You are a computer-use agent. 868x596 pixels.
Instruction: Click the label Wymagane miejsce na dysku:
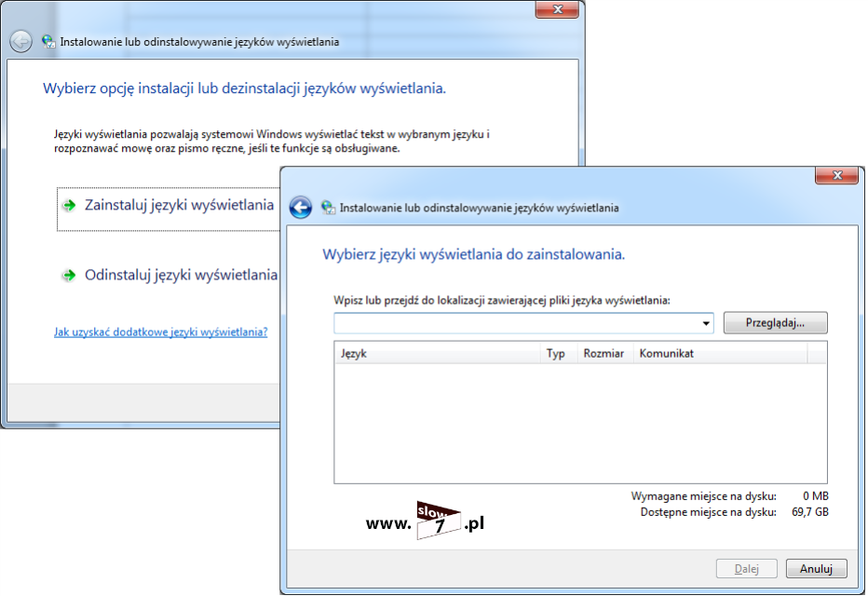[x=703, y=495]
